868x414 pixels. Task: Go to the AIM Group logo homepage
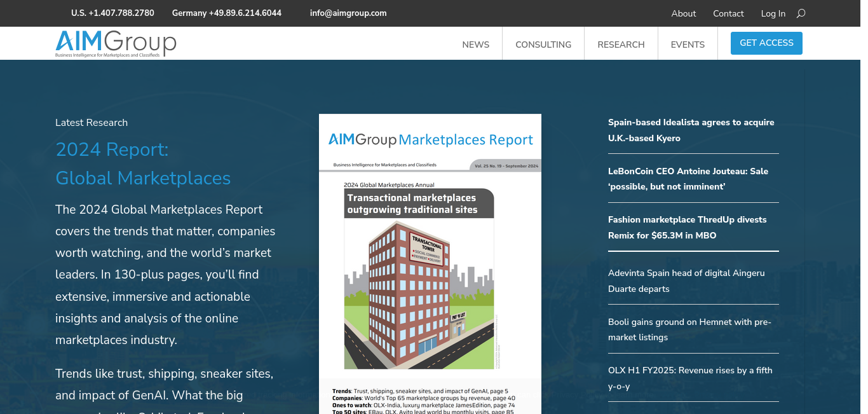coord(116,43)
